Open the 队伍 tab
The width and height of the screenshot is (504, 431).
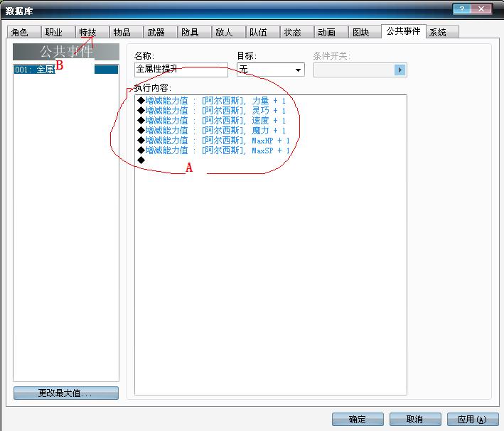(x=262, y=32)
